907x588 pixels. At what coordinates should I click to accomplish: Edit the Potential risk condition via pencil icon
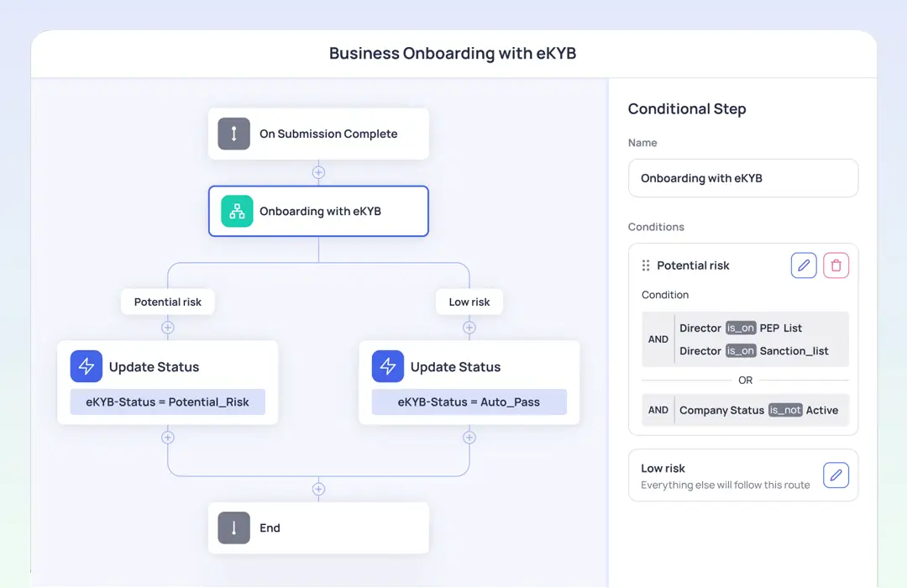[x=804, y=265]
